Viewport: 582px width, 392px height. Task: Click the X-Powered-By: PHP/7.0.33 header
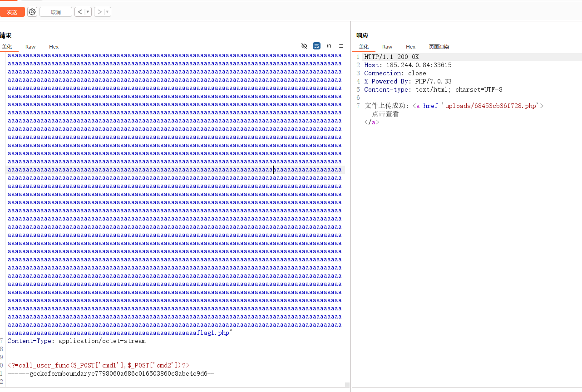tap(408, 82)
